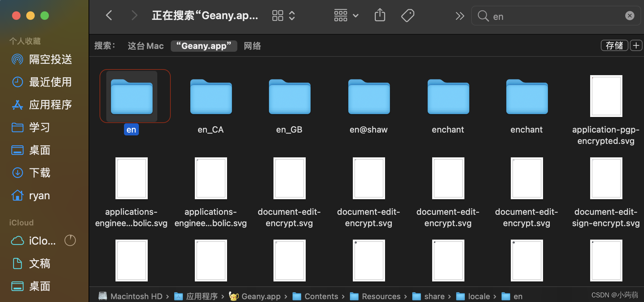
Task: Click the tag toolbar icon
Action: pyautogui.click(x=408, y=16)
